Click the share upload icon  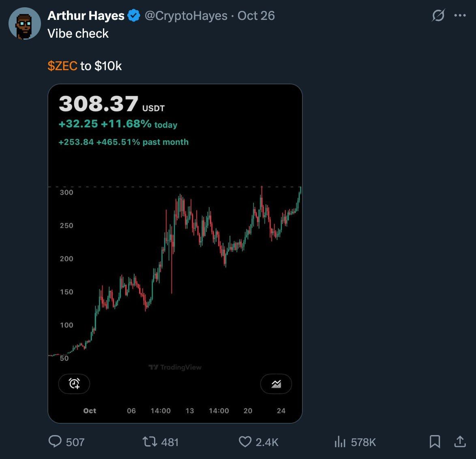coord(460,442)
